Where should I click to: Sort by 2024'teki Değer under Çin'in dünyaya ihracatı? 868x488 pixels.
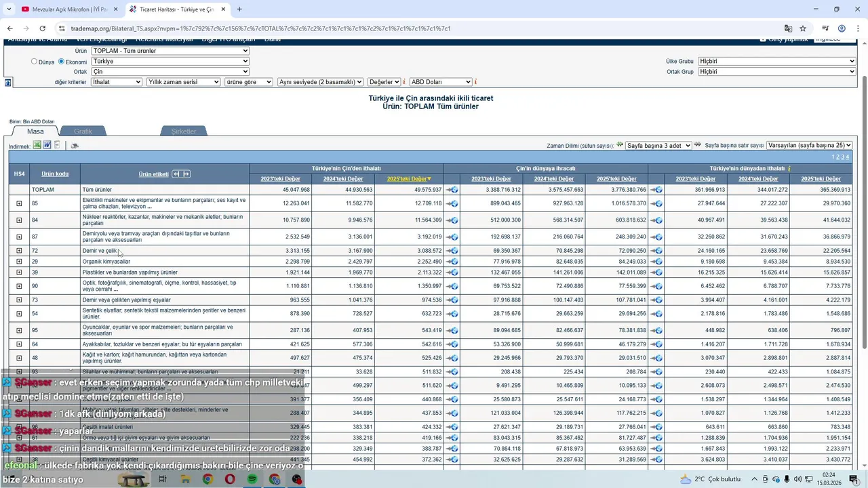[554, 179]
